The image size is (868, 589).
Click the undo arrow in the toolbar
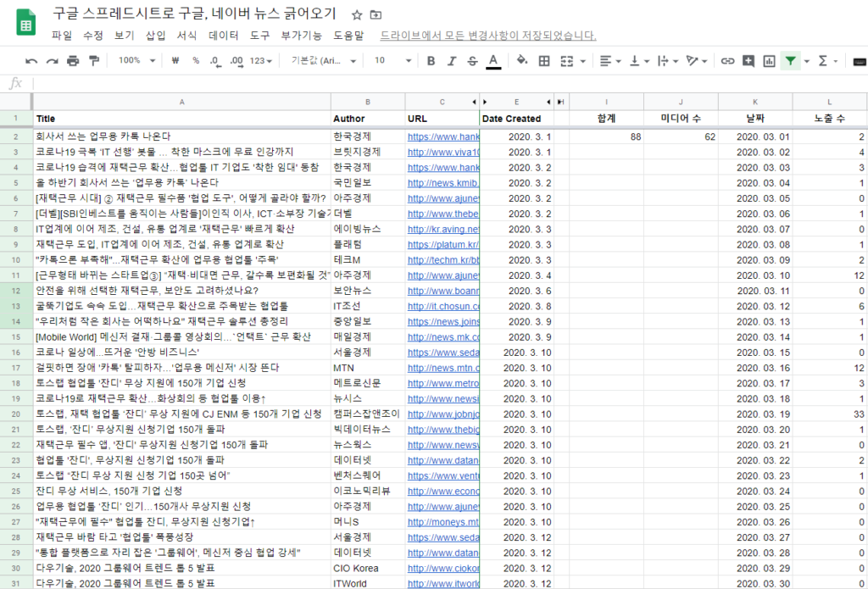click(31, 61)
